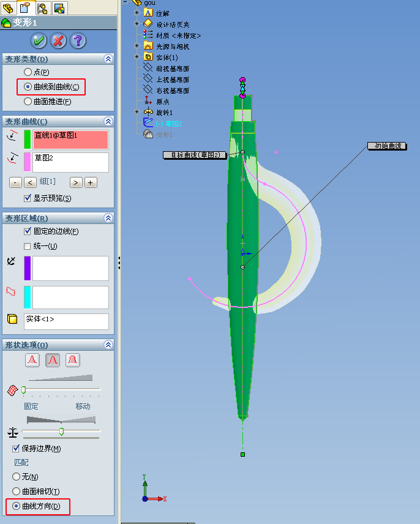Screen dimensions: 420x524
Task: Collapse the 形状选项(O) section
Action: pos(108,345)
